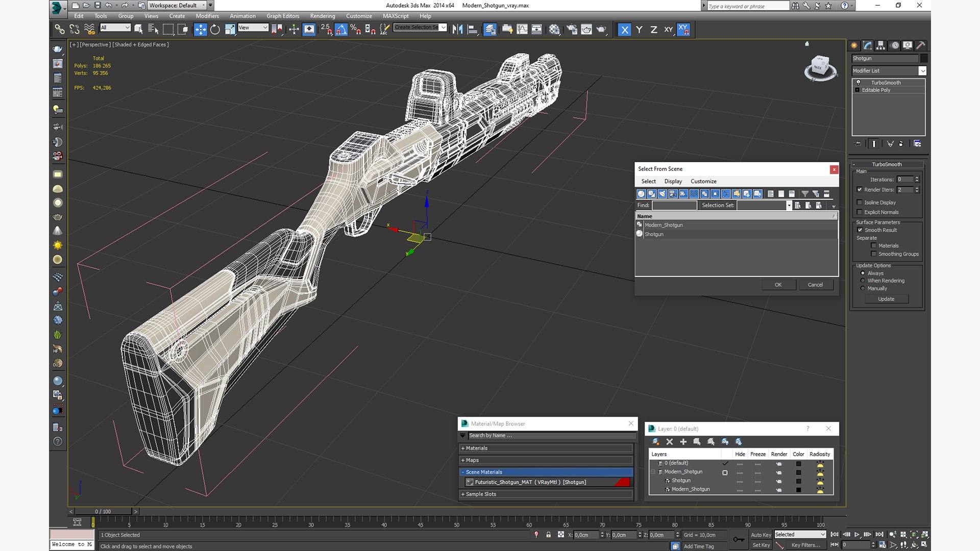Image resolution: width=980 pixels, height=551 pixels.
Task: Select the Always update option
Action: [x=863, y=273]
